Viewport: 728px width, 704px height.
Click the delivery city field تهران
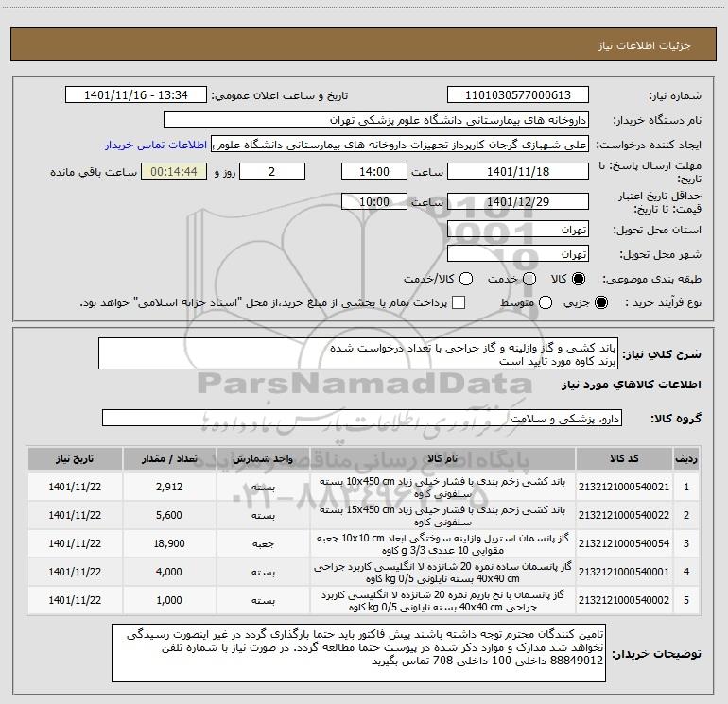pos(518,254)
